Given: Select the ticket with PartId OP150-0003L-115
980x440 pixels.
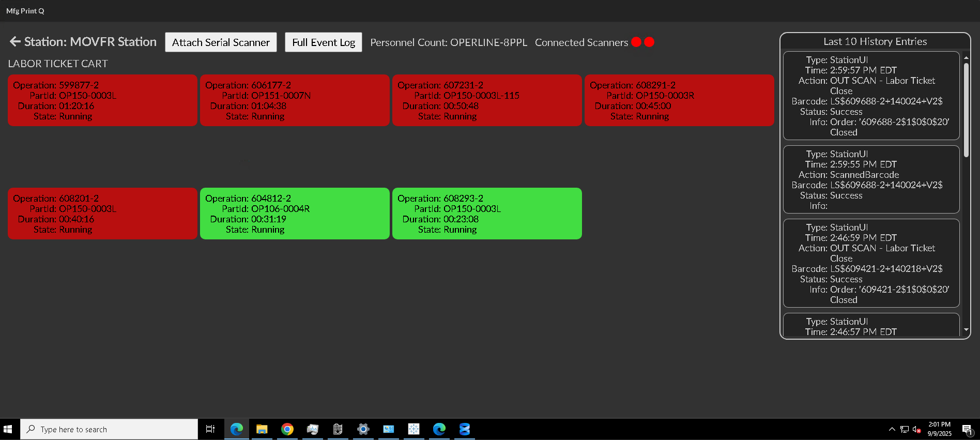Looking at the screenshot, I should click(x=487, y=100).
